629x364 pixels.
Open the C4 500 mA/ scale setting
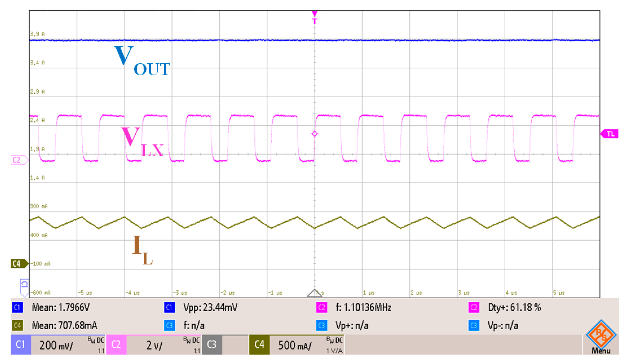coord(295,345)
